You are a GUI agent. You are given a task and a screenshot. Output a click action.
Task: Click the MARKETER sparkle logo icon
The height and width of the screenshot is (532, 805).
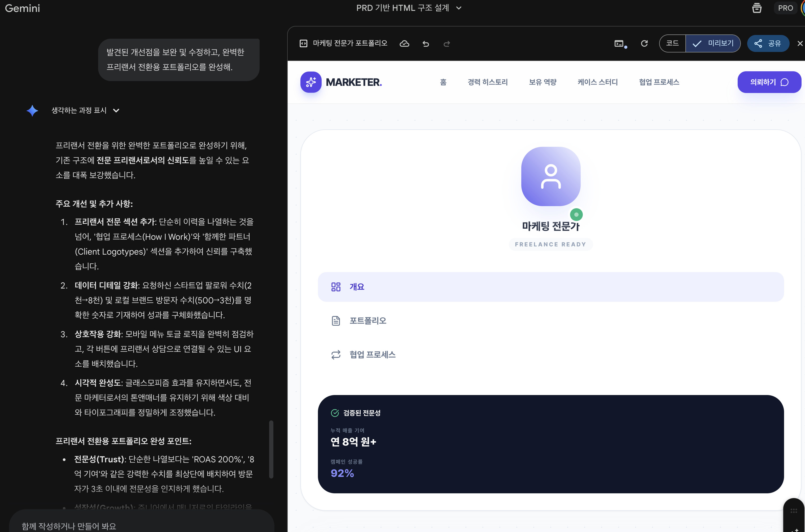[x=311, y=82]
